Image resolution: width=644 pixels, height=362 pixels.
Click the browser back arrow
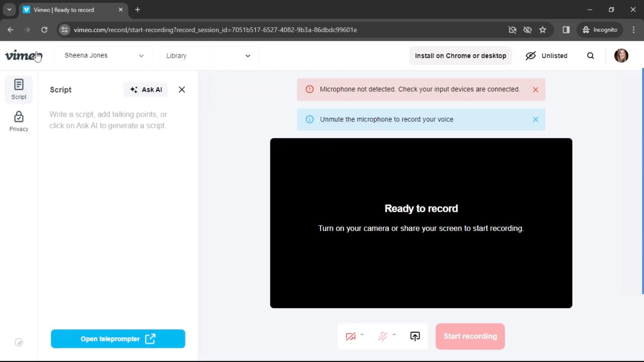click(x=10, y=30)
